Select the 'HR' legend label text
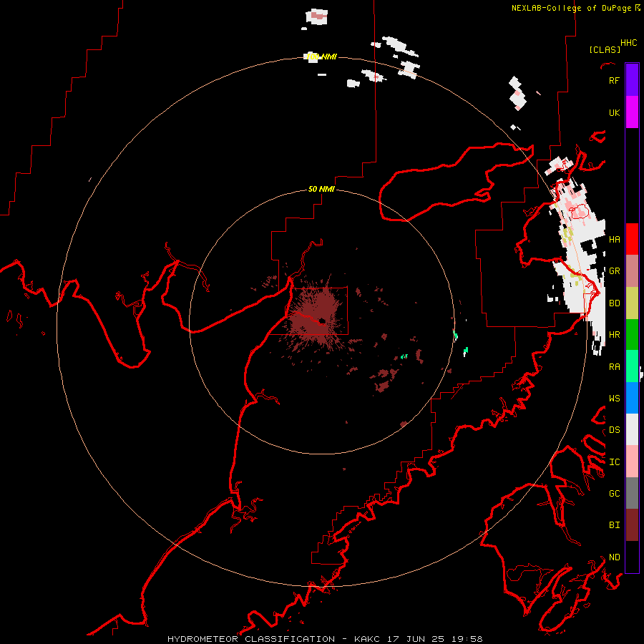 [x=614, y=335]
